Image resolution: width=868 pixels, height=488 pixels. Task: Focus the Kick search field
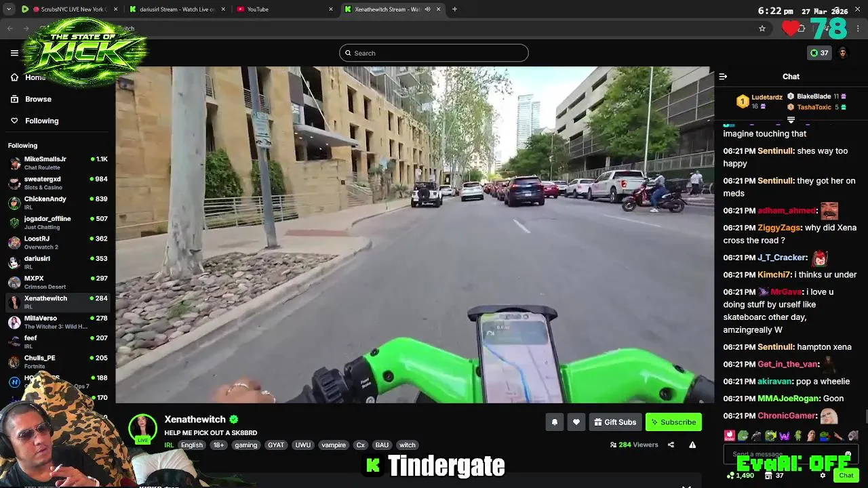click(434, 53)
